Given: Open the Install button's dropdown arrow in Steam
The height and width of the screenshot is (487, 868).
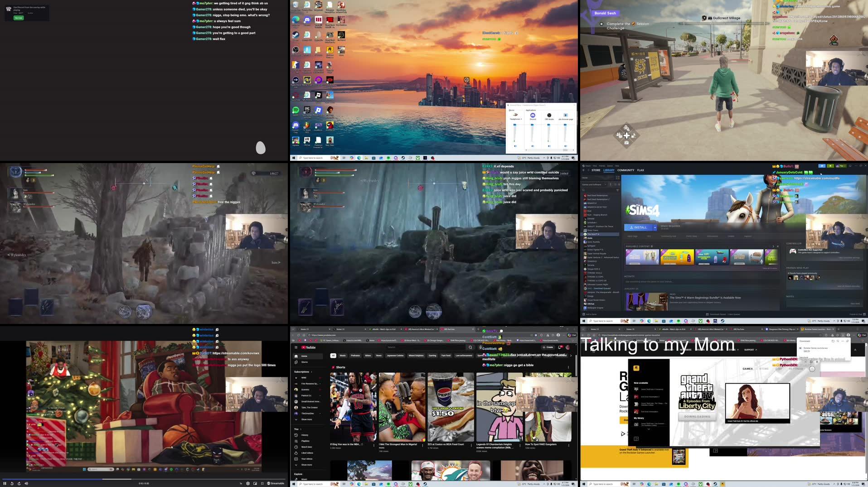Looking at the screenshot, I should tap(655, 227).
